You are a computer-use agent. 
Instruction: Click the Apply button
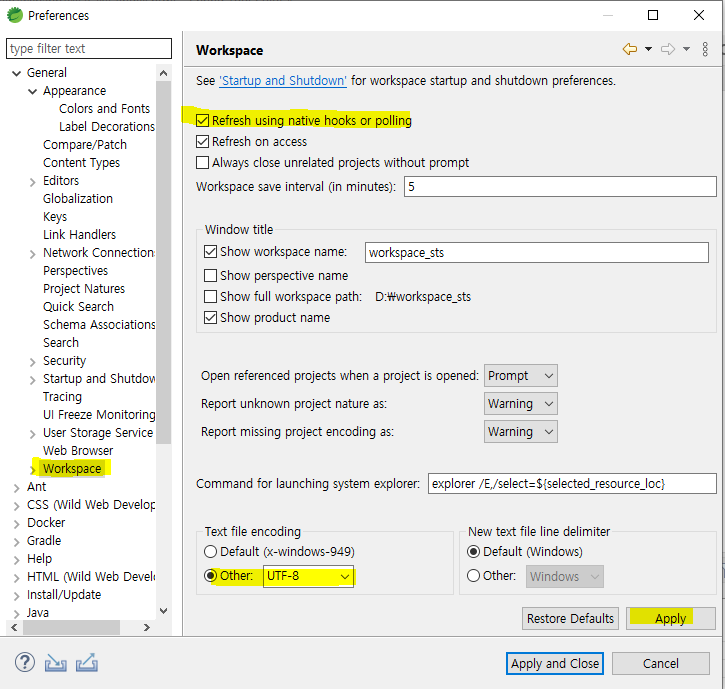point(670,618)
